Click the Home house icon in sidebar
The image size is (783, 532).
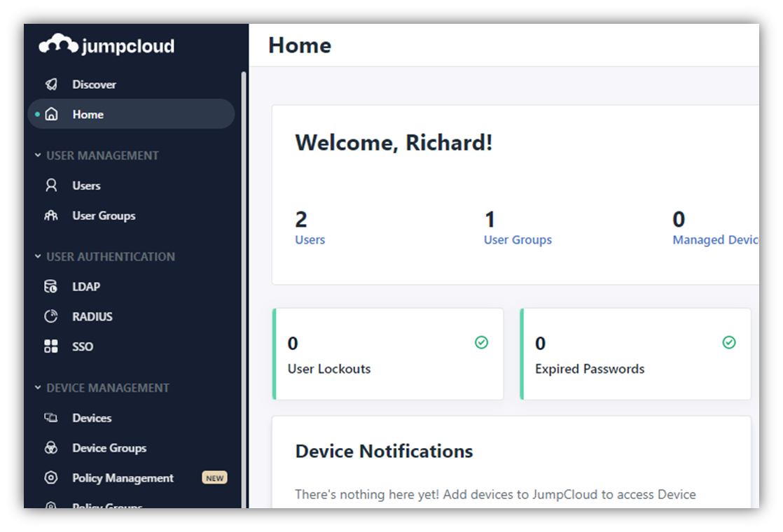(x=51, y=115)
